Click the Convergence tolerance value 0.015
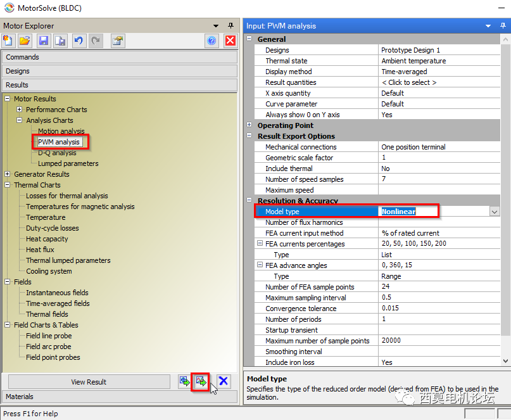 [439, 308]
